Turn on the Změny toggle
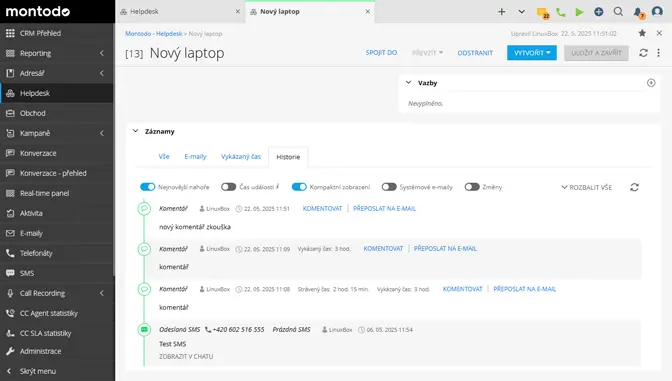Image resolution: width=672 pixels, height=381 pixels. click(x=472, y=187)
